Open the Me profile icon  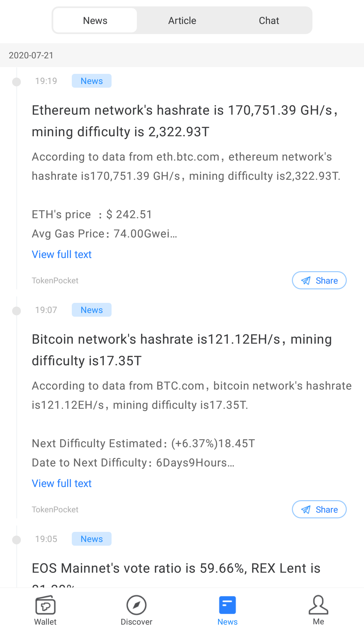[x=318, y=605]
